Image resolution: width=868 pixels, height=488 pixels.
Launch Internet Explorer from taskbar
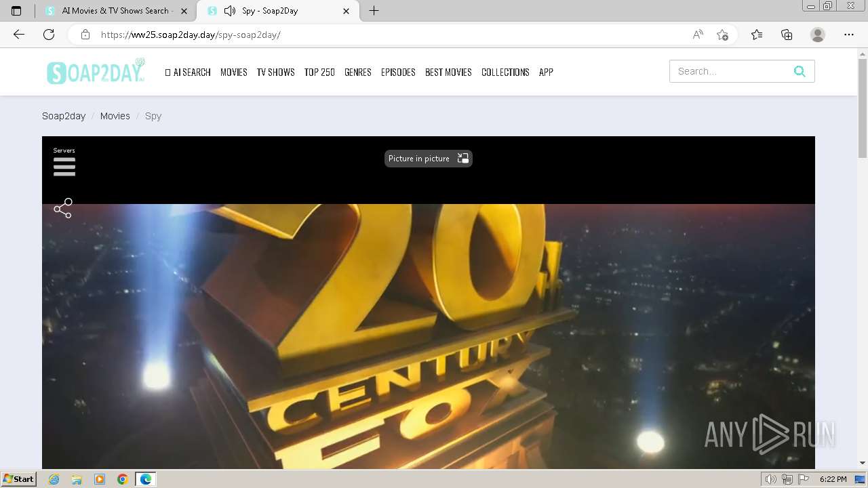point(54,479)
